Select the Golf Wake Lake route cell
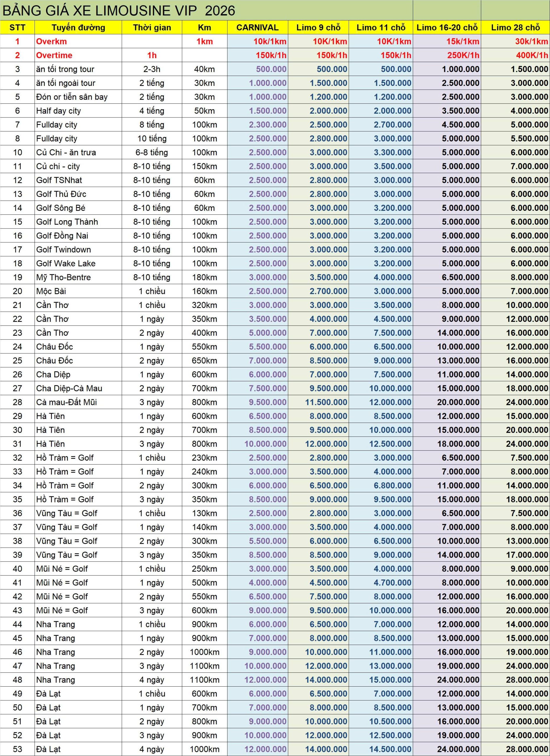550x756 pixels. 66,263
